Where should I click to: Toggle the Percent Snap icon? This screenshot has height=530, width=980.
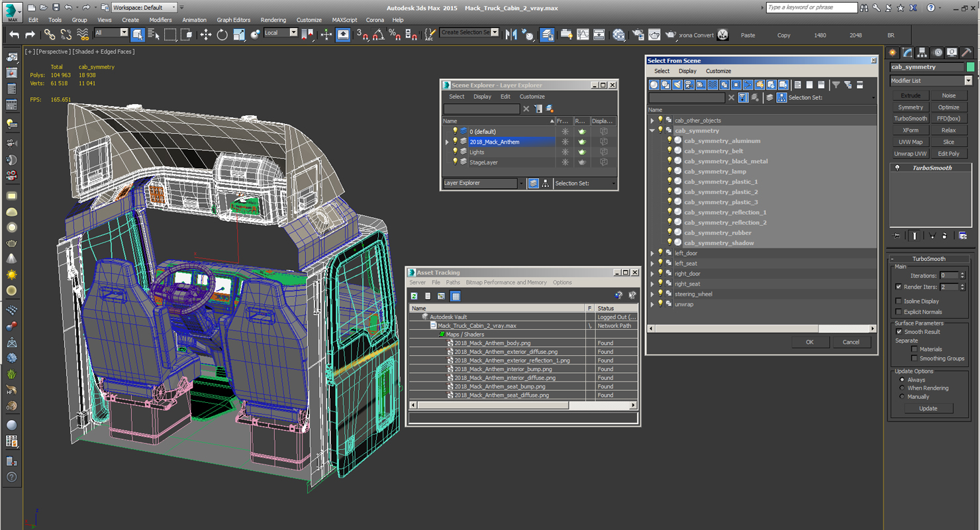pyautogui.click(x=394, y=34)
